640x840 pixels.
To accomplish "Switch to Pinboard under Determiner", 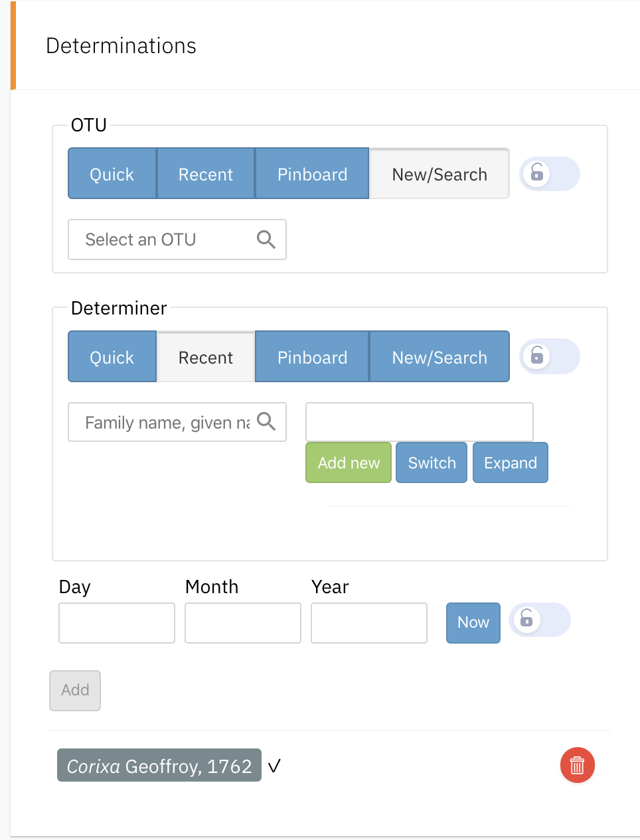I will (x=312, y=356).
